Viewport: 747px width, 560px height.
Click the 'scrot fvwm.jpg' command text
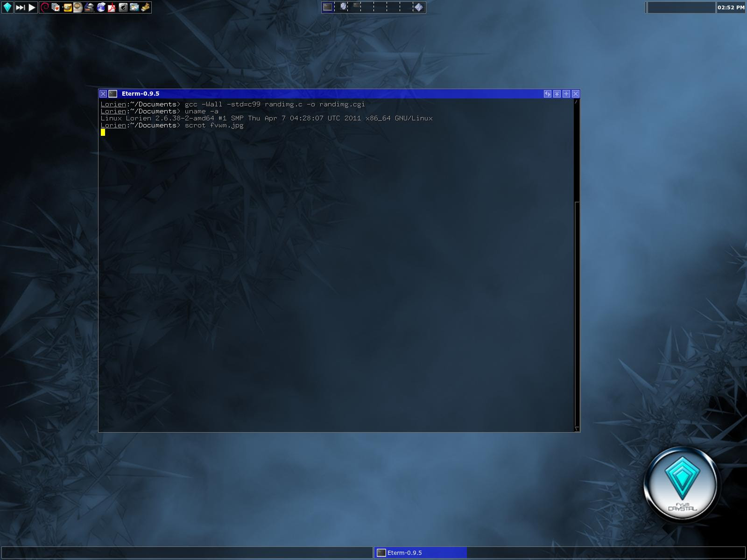pyautogui.click(x=214, y=125)
